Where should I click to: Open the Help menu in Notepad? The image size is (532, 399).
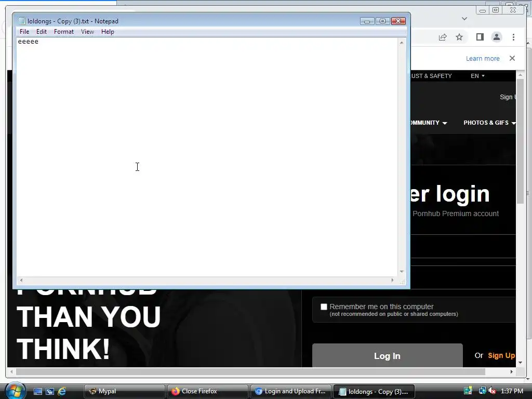coord(108,32)
